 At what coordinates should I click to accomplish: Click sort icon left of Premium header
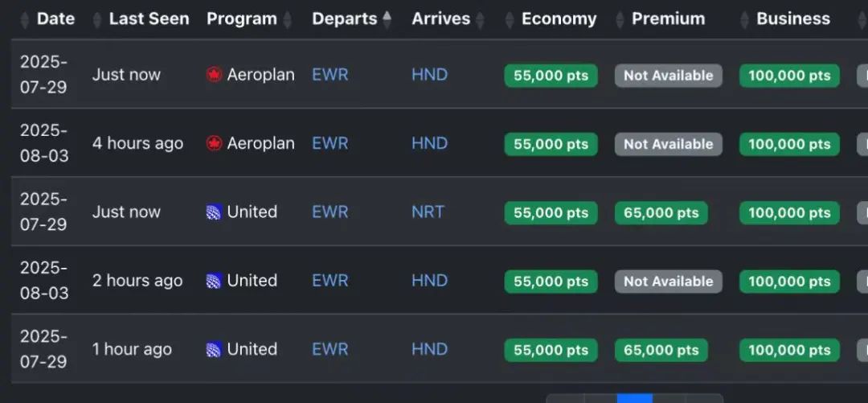coord(620,19)
